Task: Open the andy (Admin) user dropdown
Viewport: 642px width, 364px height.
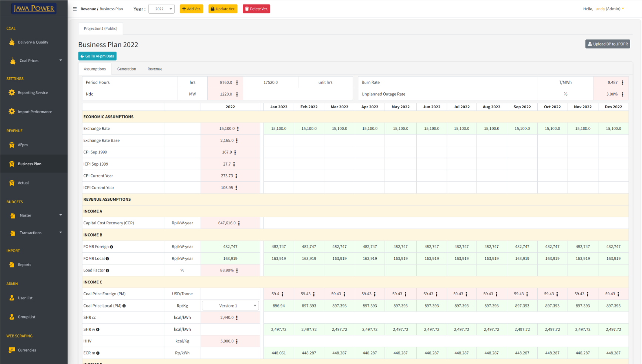Action: [x=610, y=9]
